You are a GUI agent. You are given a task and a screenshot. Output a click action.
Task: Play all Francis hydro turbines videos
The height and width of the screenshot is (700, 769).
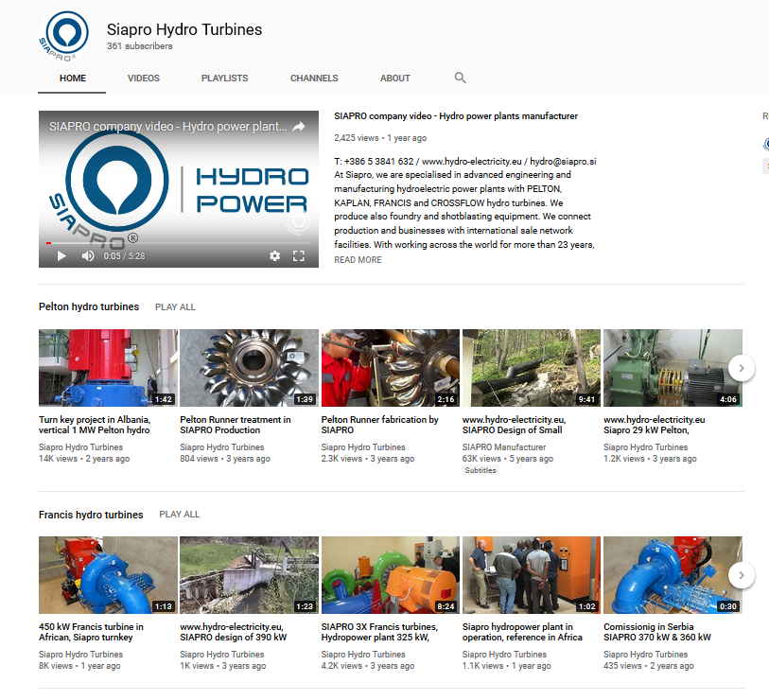(x=179, y=515)
